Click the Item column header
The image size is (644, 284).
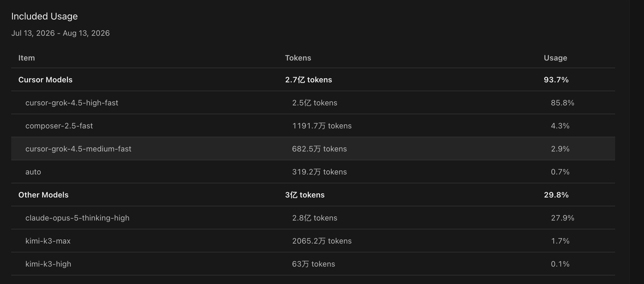click(27, 58)
